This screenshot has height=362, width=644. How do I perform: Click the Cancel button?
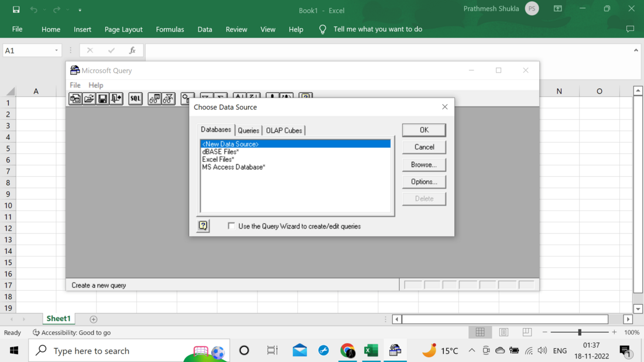[424, 147]
